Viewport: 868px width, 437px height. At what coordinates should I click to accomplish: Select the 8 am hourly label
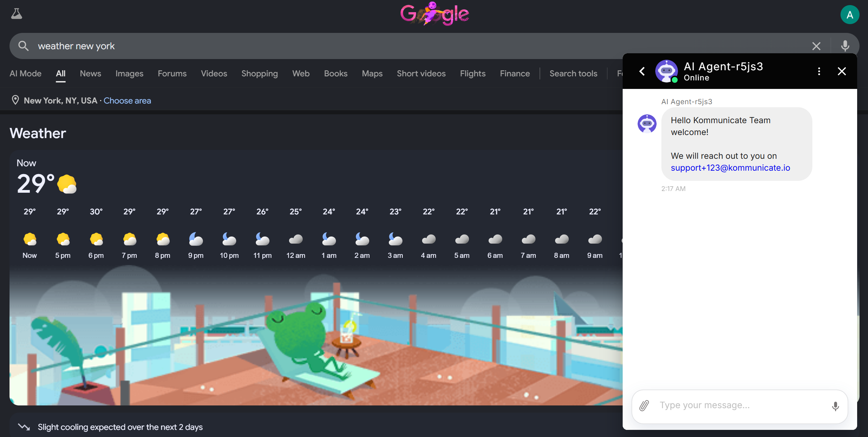[562, 255]
